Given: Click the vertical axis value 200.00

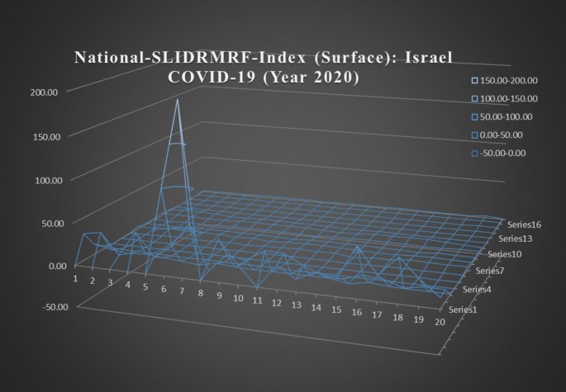Looking at the screenshot, I should pyautogui.click(x=45, y=92).
